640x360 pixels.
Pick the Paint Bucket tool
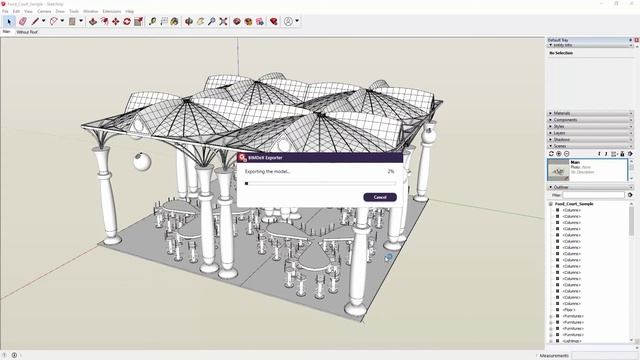point(175,22)
